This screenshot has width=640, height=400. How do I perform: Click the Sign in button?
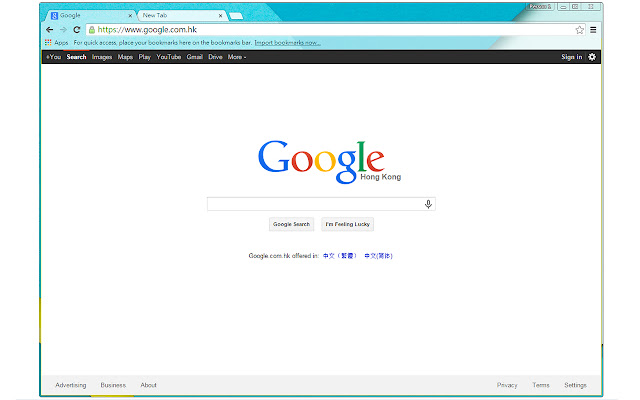click(571, 57)
